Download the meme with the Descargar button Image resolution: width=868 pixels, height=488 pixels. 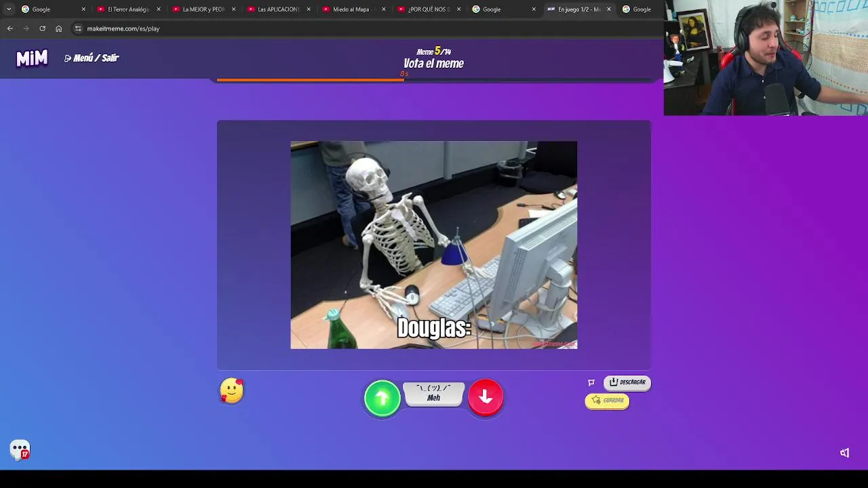coord(627,382)
